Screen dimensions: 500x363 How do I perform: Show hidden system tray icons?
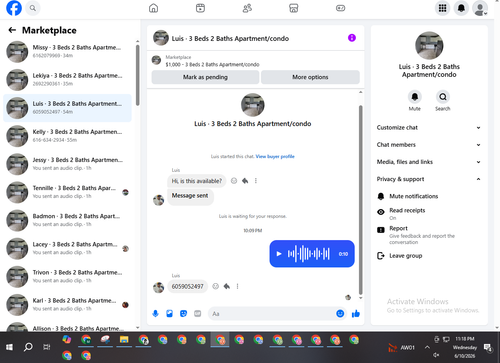tap(427, 347)
